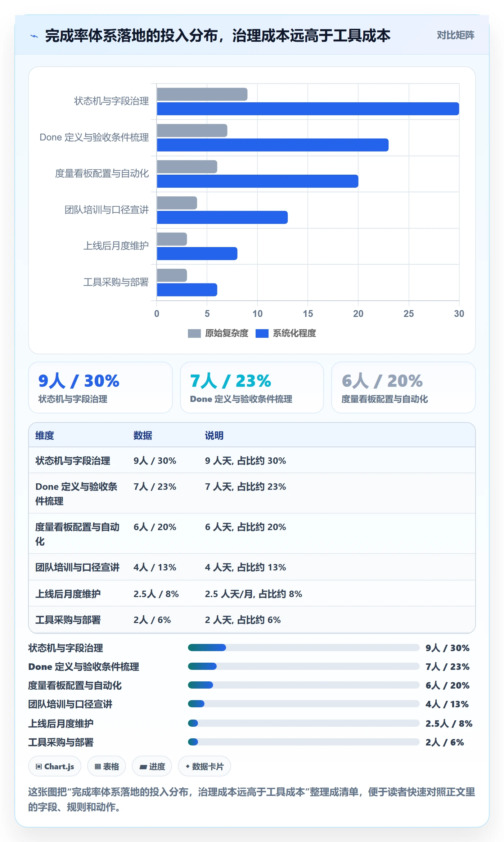Select table cell 4人 / 13%
504x842 pixels.
click(155, 567)
